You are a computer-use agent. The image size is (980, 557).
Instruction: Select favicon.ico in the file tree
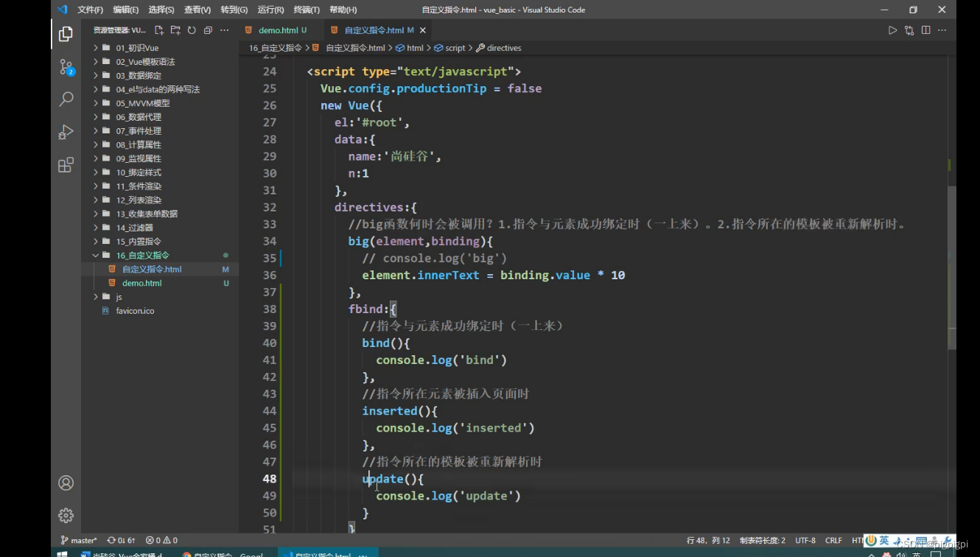[160, 311]
